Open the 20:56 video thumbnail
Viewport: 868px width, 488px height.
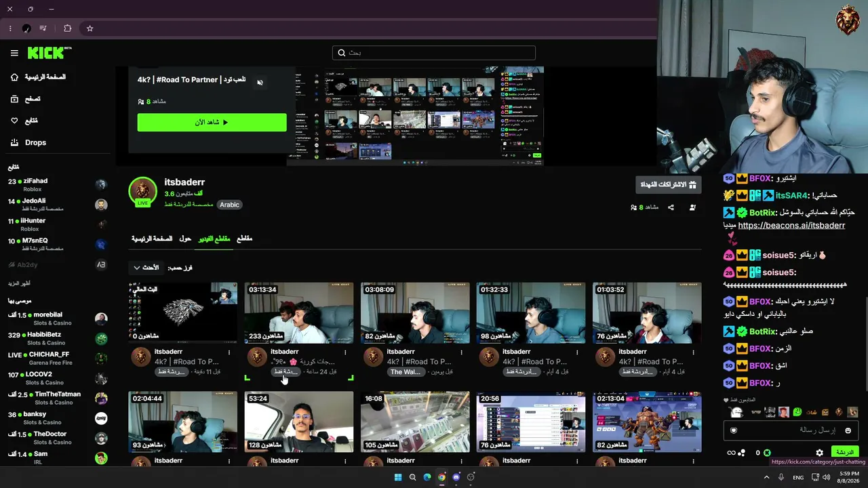click(531, 422)
